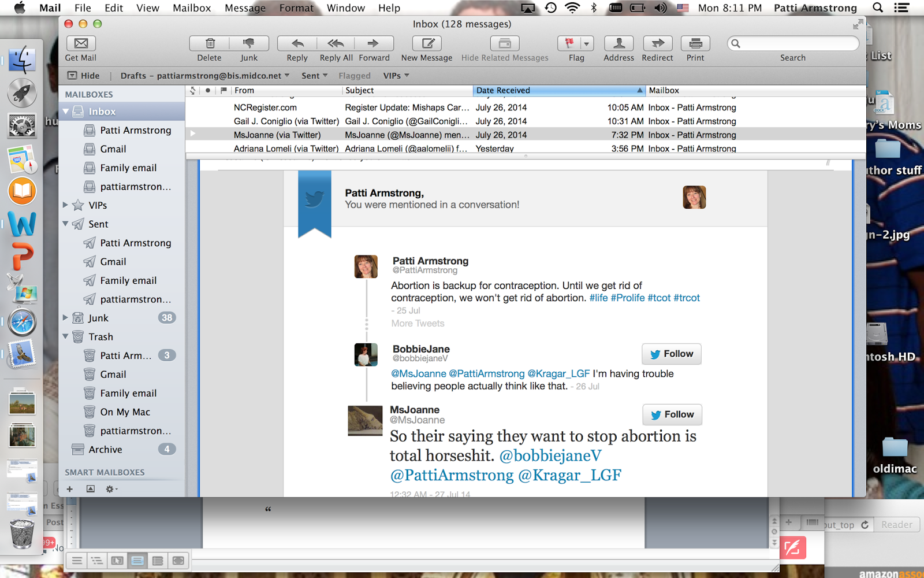Sort messages by Subject column

(x=407, y=91)
